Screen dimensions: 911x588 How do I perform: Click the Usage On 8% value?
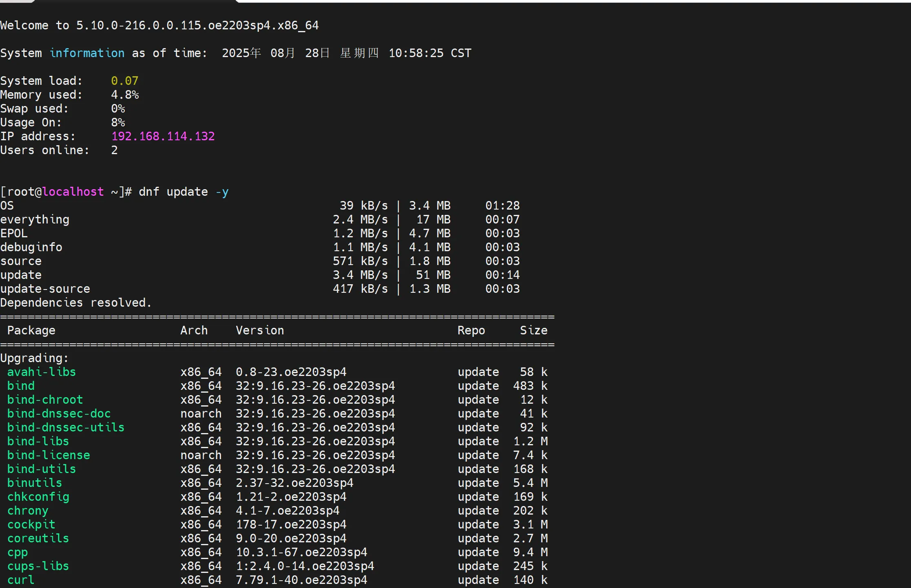pyautogui.click(x=118, y=123)
